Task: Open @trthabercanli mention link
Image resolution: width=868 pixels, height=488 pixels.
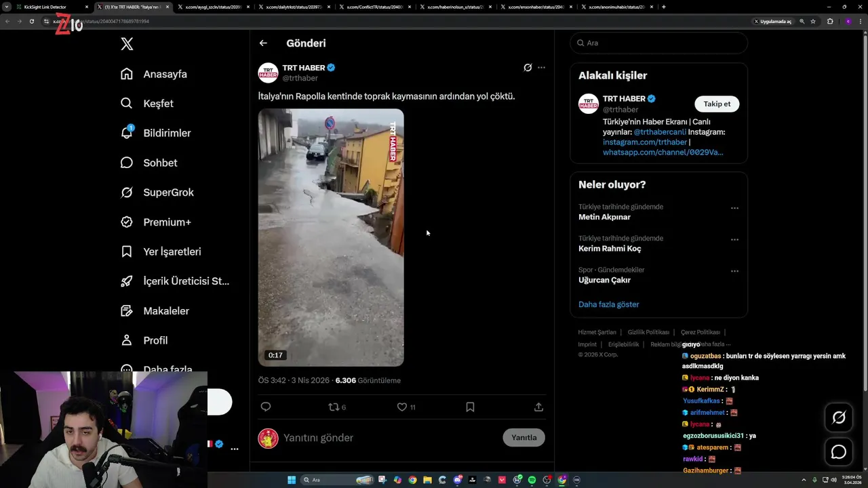Action: pos(660,132)
